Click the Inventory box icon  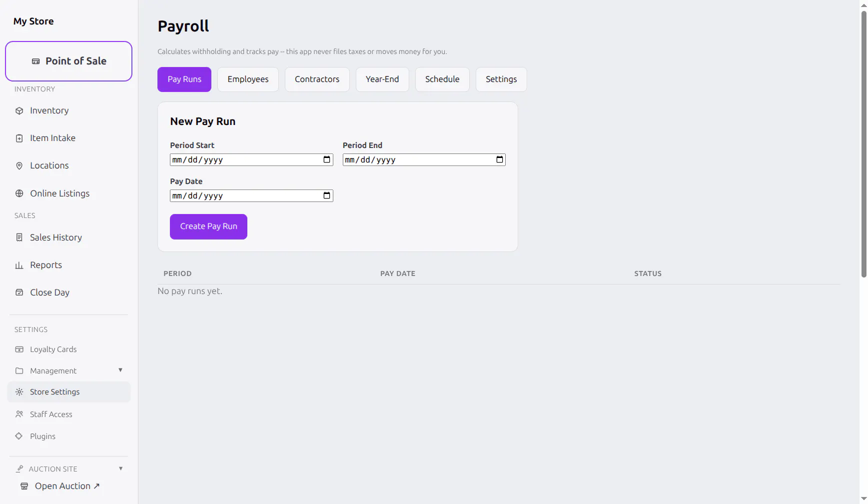tap(19, 111)
